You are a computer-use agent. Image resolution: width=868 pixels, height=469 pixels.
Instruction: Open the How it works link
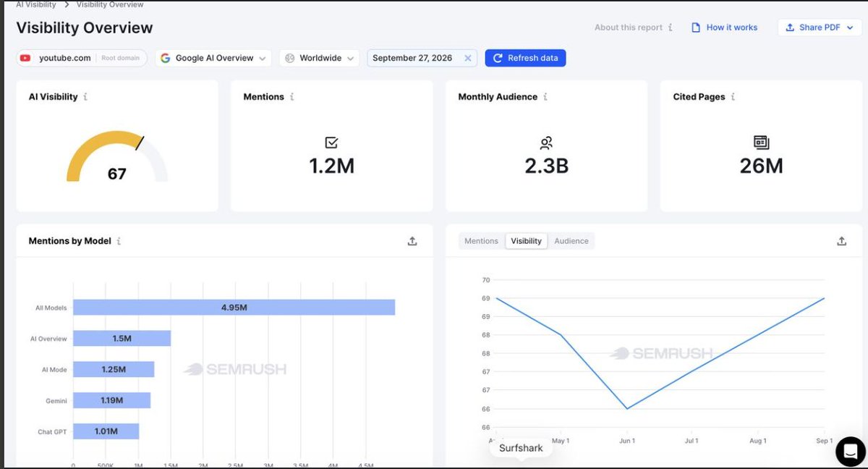pos(725,28)
